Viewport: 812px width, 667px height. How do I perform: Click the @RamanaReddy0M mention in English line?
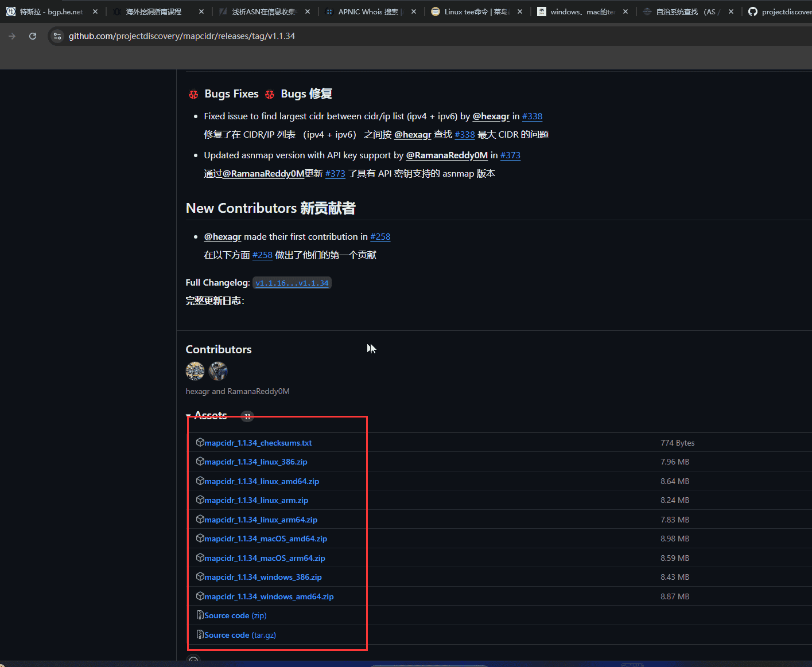446,155
